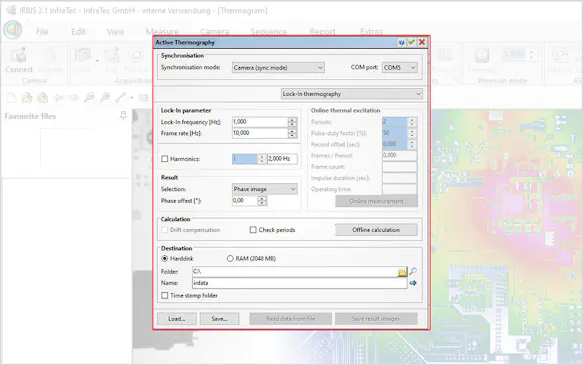Click the Lock-In frequency input field
The height and width of the screenshot is (365, 583).
(x=260, y=122)
